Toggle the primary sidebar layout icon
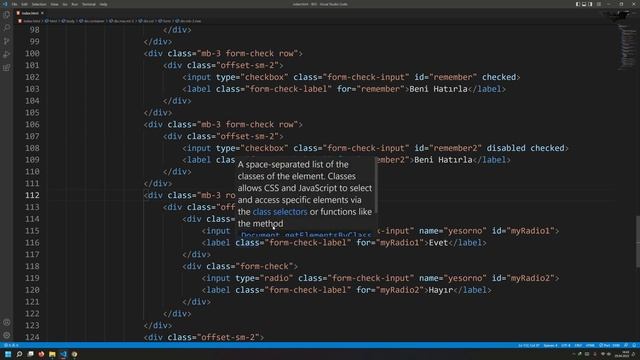 578,4
